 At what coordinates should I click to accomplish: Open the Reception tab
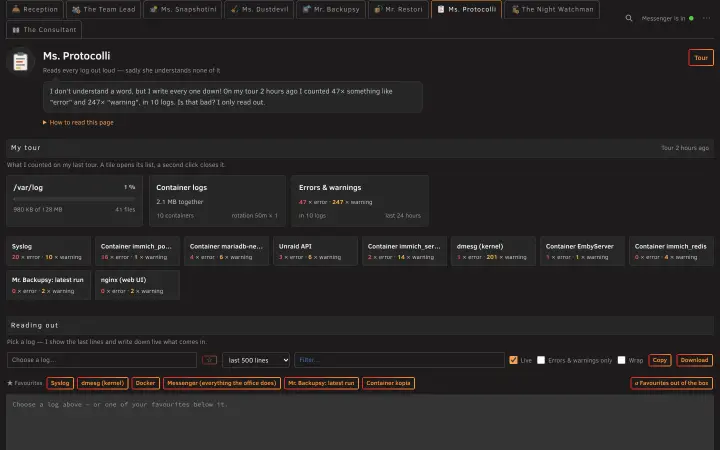[x=35, y=9]
